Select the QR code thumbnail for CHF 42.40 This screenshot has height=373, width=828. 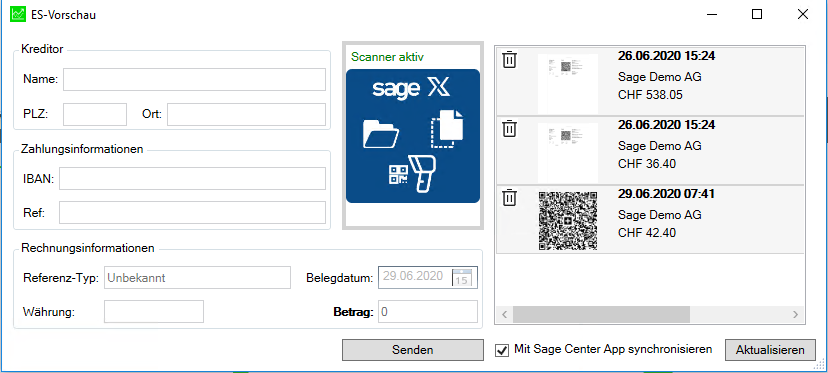[x=568, y=220]
